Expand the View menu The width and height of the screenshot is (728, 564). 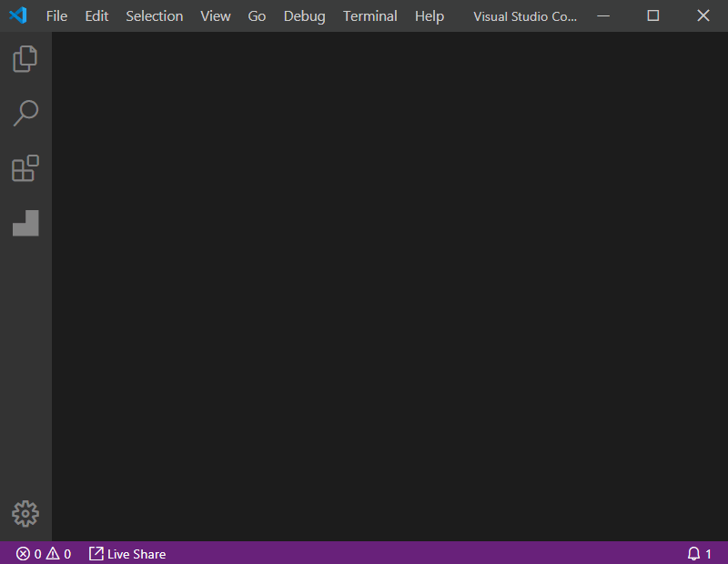pyautogui.click(x=216, y=16)
